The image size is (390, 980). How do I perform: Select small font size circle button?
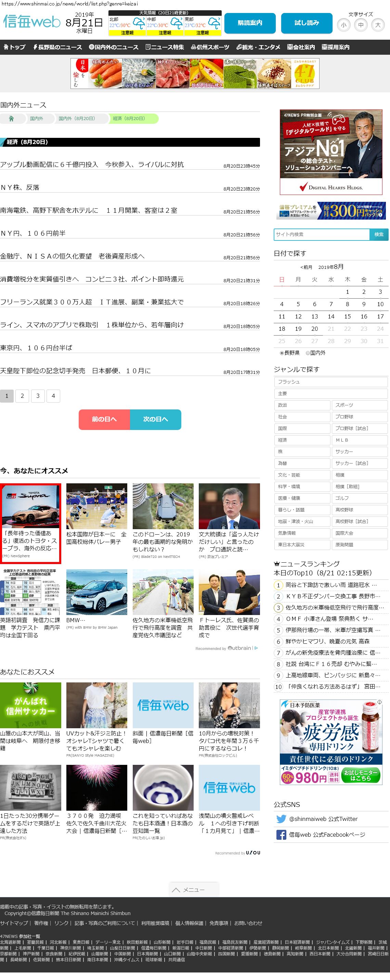click(343, 25)
